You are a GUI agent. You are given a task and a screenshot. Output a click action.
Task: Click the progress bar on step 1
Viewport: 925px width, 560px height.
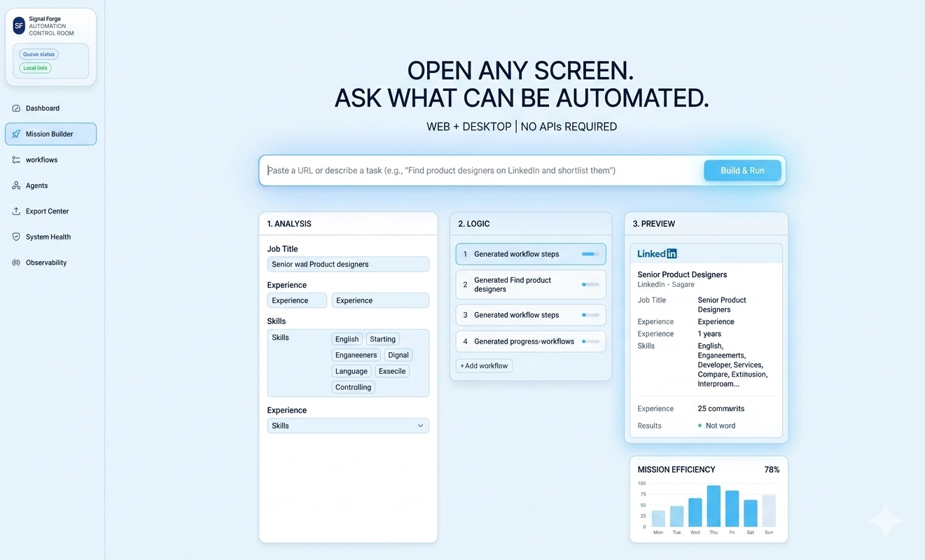(590, 254)
